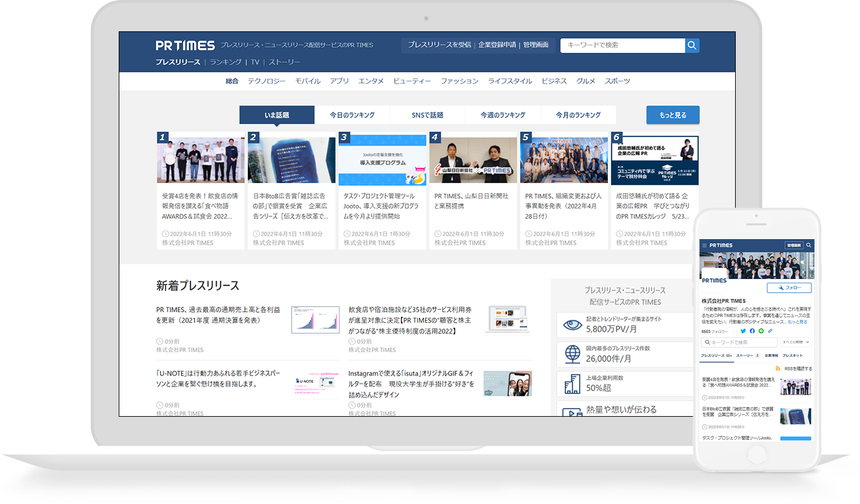
Task: Tap the フォロー button on the phone
Action: 789,288
